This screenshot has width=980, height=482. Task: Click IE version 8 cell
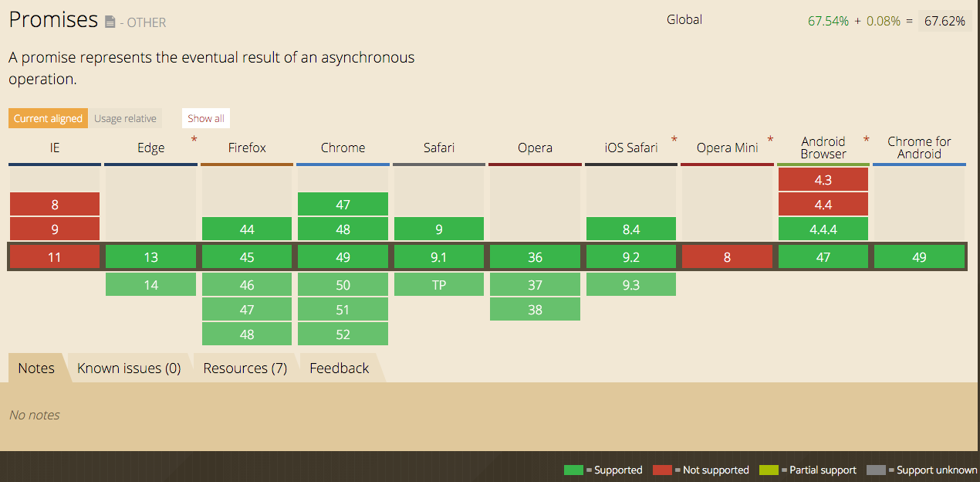[55, 205]
